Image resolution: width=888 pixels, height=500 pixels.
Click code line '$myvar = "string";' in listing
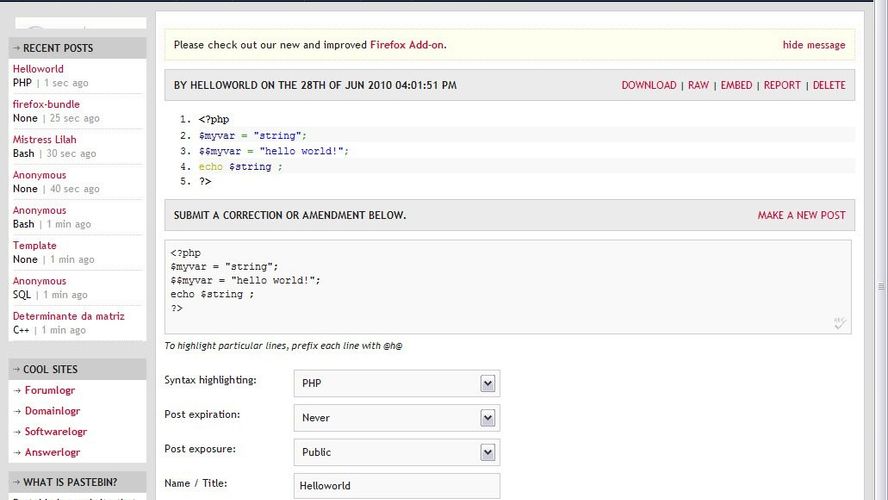(x=252, y=136)
